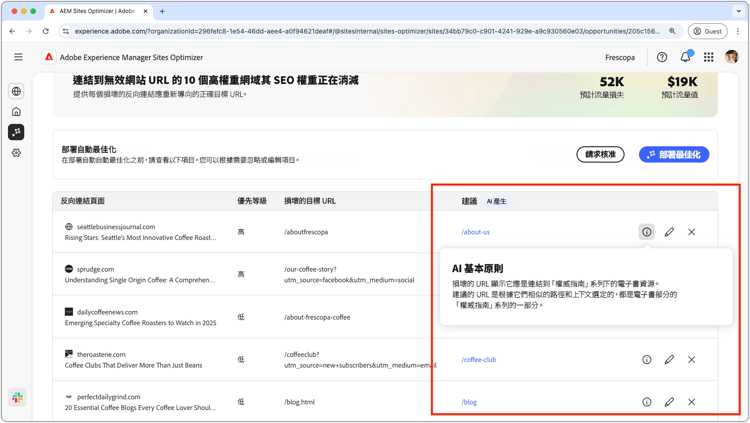
Task: Open the Guest profile button
Action: [707, 31]
